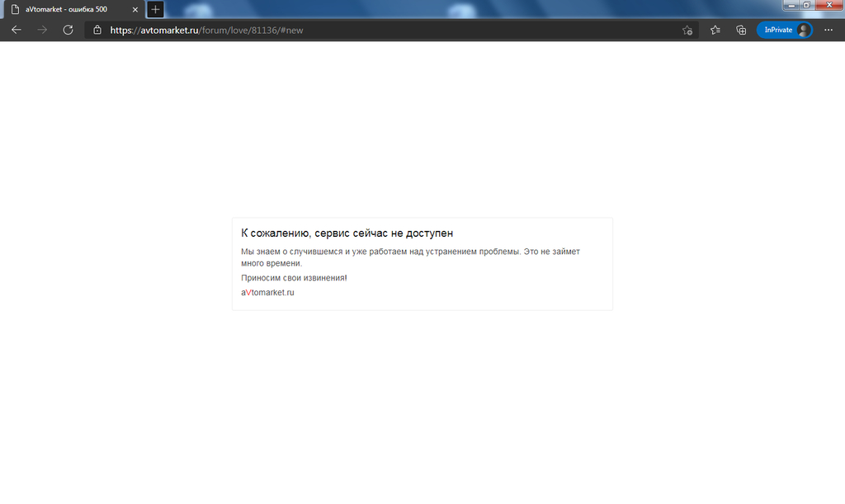Image resolution: width=845 pixels, height=504 pixels.
Task: Click the text 'Приносим свои извинения!'
Action: click(294, 278)
